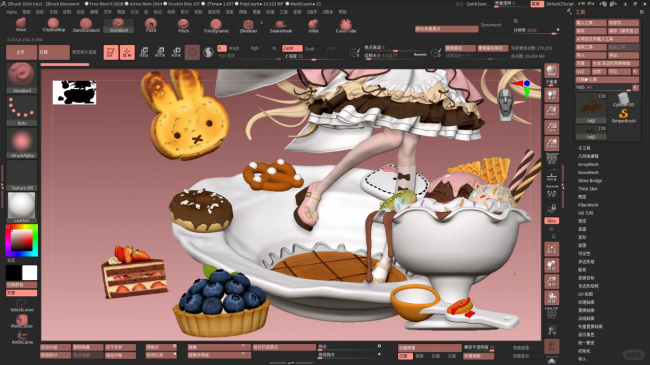The image size is (650, 365).
Task: Expand the 几何体编辑 subpalette
Action: click(x=588, y=156)
